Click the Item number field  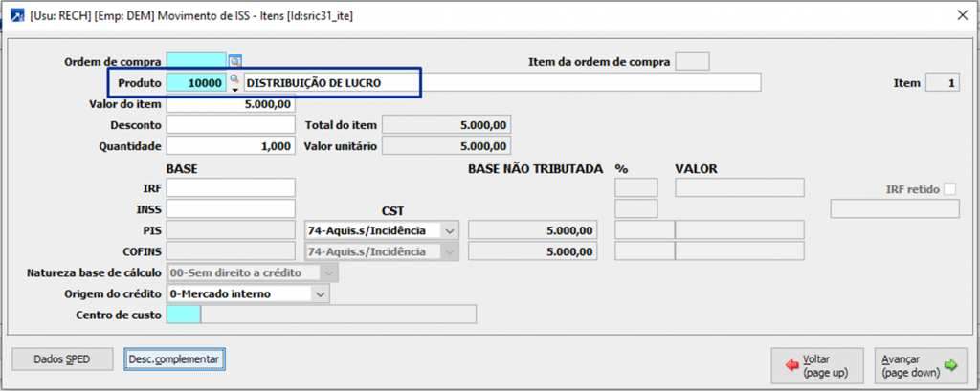pyautogui.click(x=943, y=82)
